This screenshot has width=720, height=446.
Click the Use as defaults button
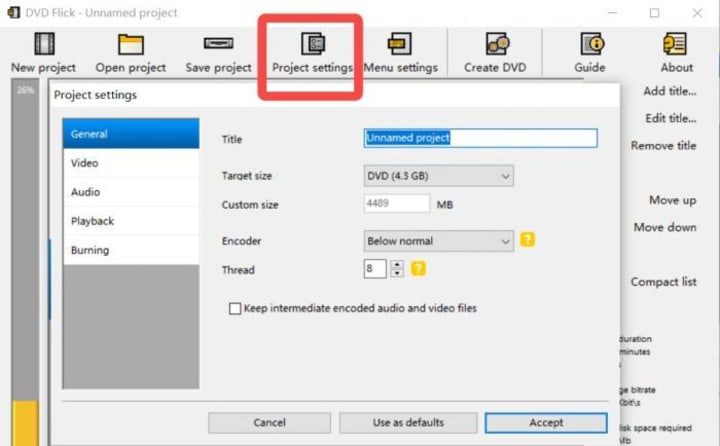408,423
